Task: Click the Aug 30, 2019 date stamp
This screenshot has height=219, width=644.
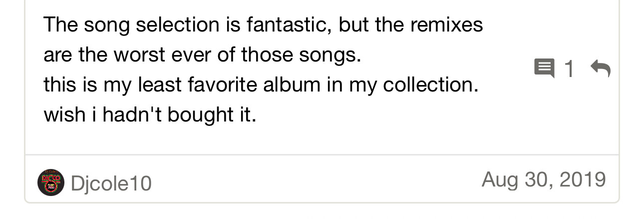Action: point(544,179)
